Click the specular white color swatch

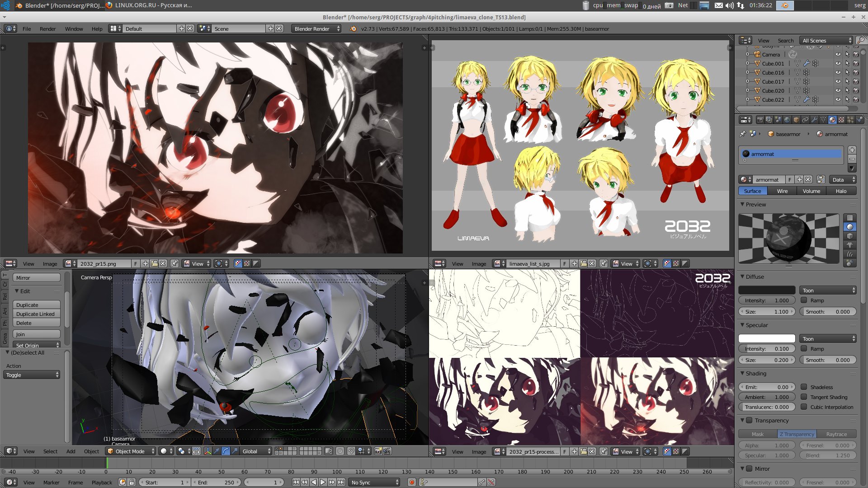(x=767, y=339)
